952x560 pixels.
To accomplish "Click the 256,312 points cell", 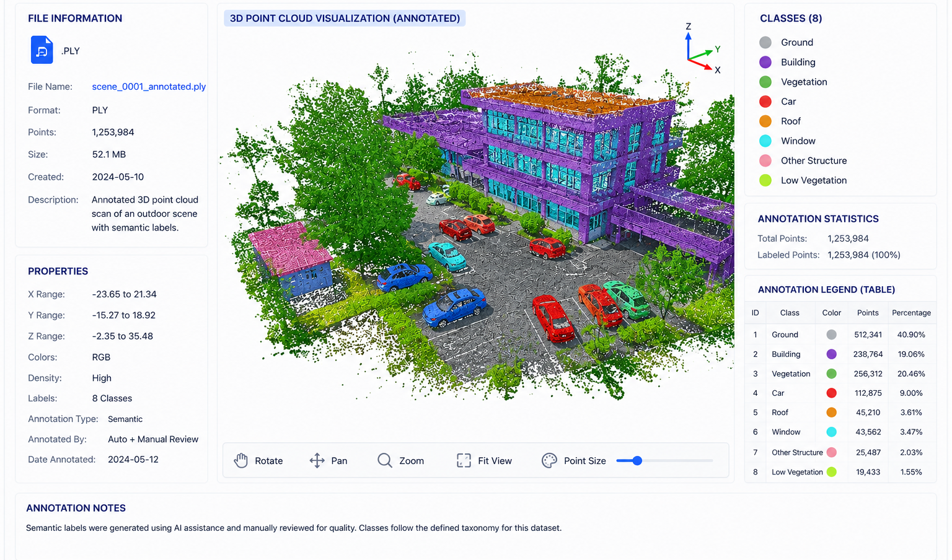I will (x=868, y=374).
